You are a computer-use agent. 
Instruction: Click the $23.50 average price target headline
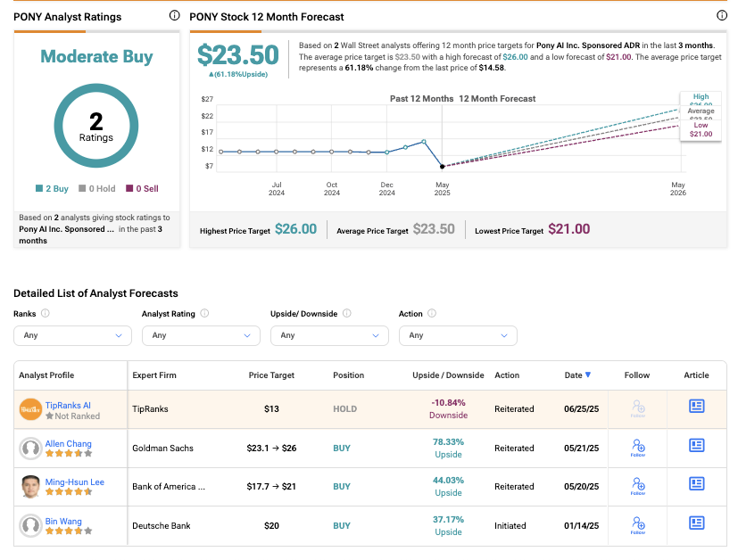click(238, 55)
